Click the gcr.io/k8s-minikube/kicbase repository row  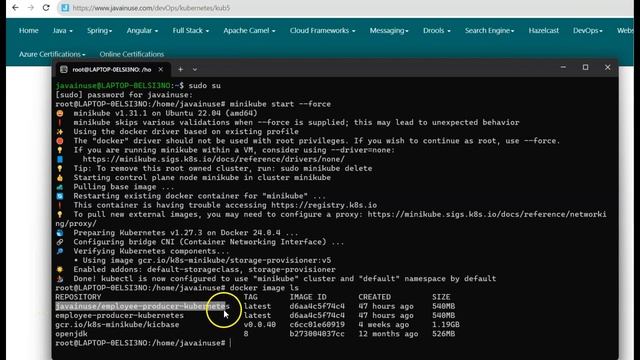pos(117,325)
